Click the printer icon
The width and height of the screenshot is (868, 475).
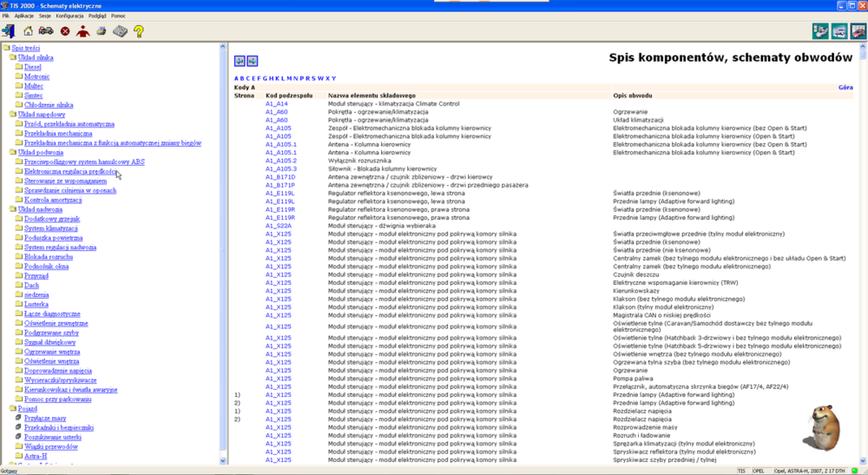(x=101, y=31)
